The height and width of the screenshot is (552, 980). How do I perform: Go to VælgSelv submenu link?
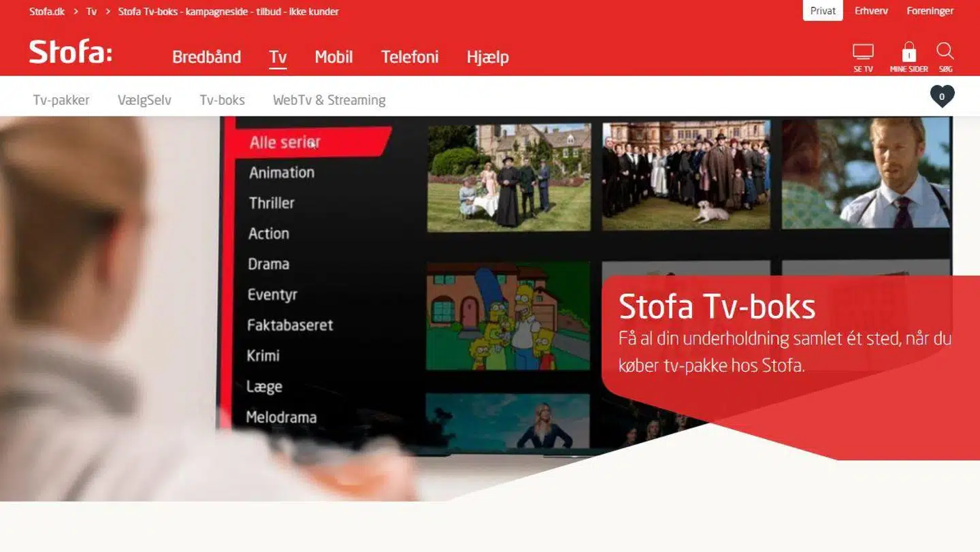tap(144, 100)
